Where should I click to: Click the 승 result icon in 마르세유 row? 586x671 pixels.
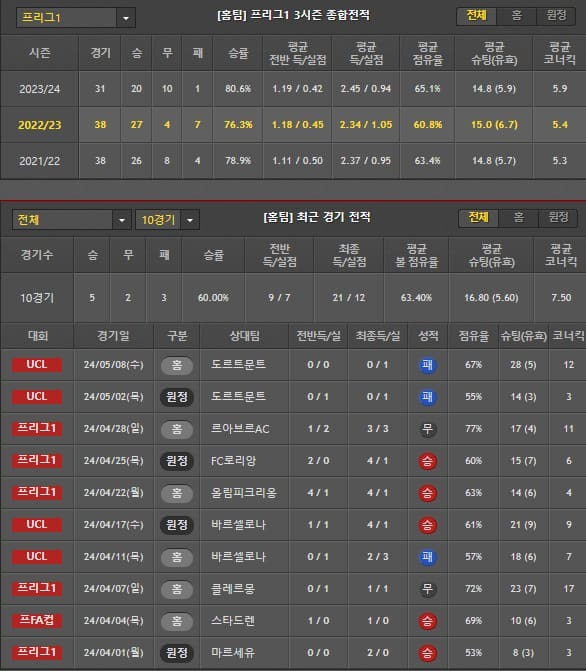click(x=427, y=653)
